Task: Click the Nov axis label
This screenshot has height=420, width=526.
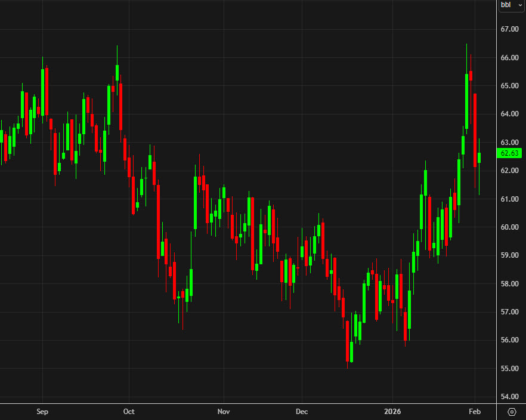Action: click(x=224, y=412)
